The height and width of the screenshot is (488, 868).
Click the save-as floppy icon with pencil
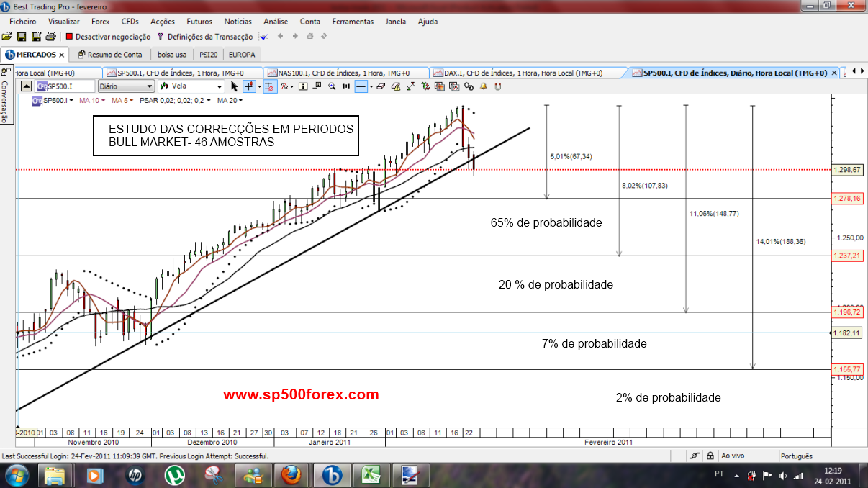(x=36, y=36)
